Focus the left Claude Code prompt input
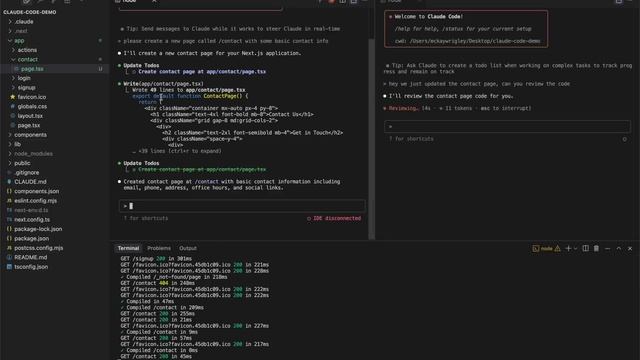 (x=242, y=206)
